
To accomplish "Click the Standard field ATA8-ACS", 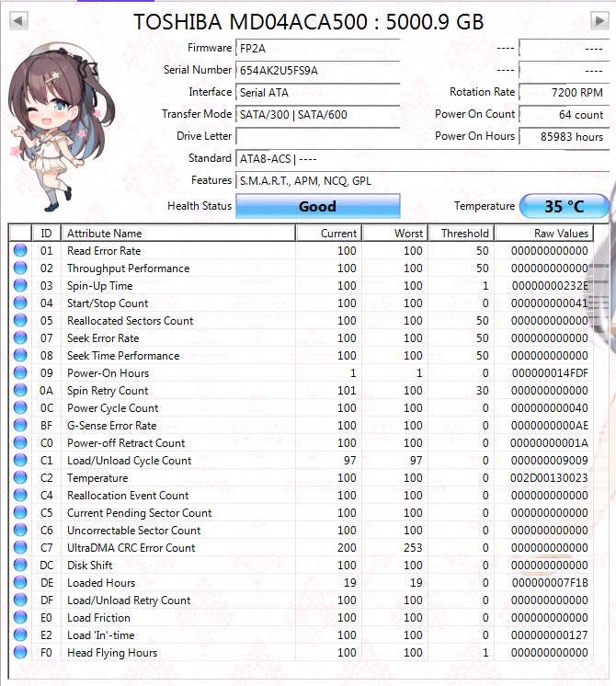I will click(423, 159).
